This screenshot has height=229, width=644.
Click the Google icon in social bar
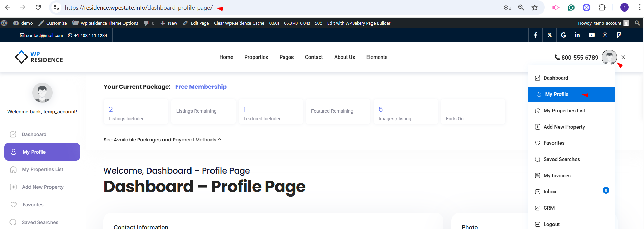(x=563, y=35)
